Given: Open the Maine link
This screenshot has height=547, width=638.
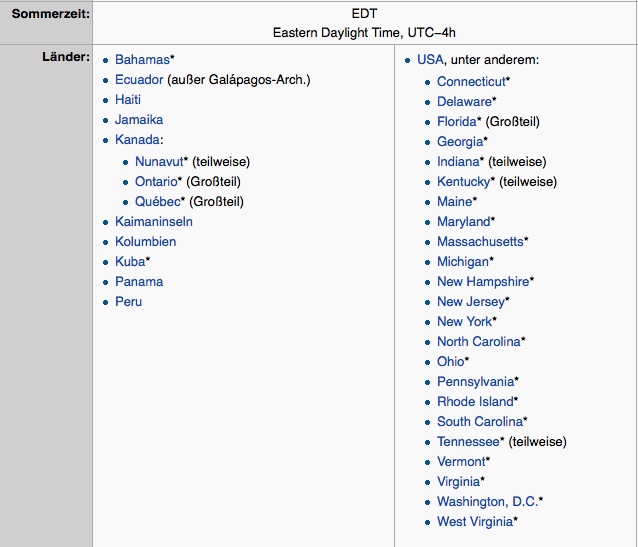Looking at the screenshot, I should [454, 201].
